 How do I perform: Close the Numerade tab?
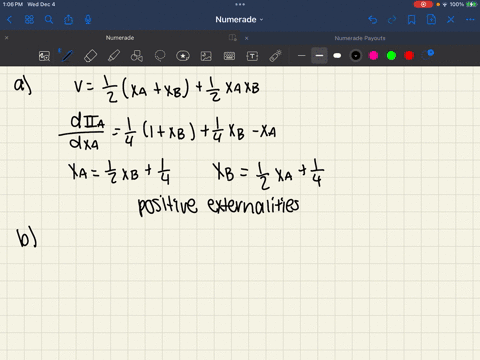(6, 38)
